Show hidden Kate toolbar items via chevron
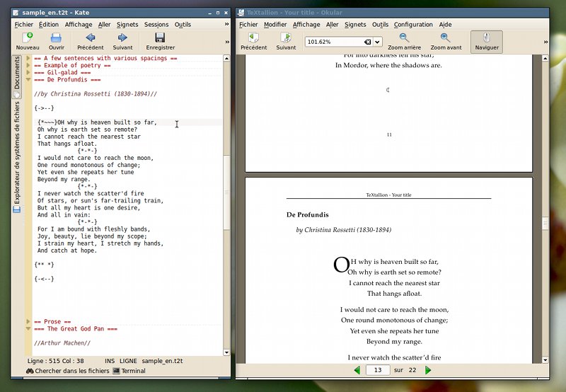The width and height of the screenshot is (566, 392). (227, 42)
